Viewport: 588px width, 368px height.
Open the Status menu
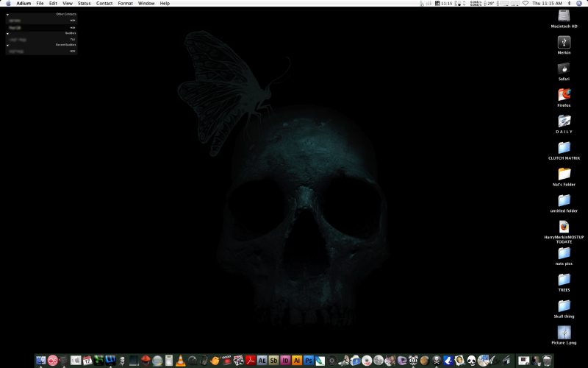[84, 3]
